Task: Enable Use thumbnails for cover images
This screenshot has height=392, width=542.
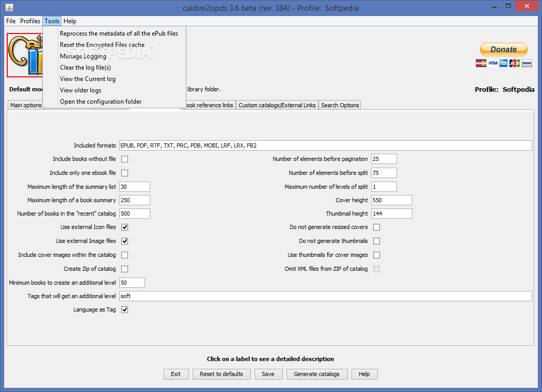Action: pyautogui.click(x=377, y=255)
